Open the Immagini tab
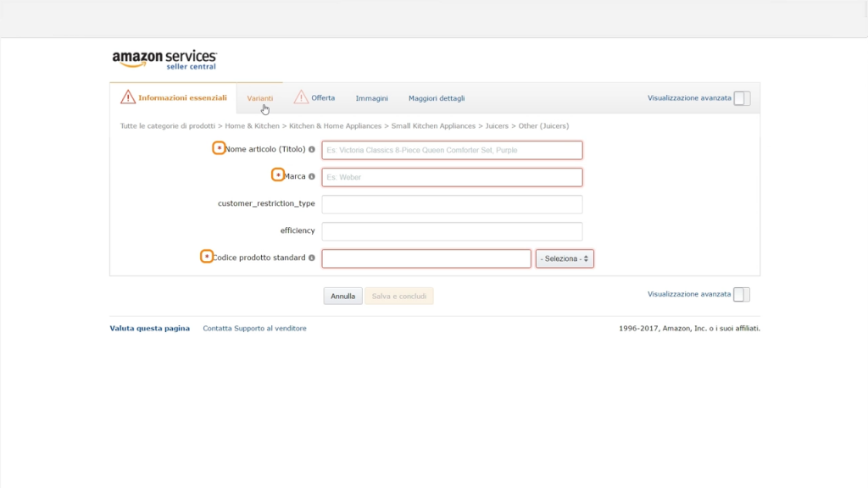 (x=371, y=98)
